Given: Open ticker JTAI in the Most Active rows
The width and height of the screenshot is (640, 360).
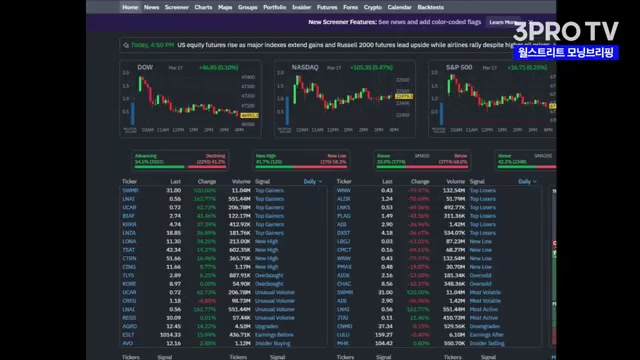Looking at the screenshot, I should click(342, 318).
